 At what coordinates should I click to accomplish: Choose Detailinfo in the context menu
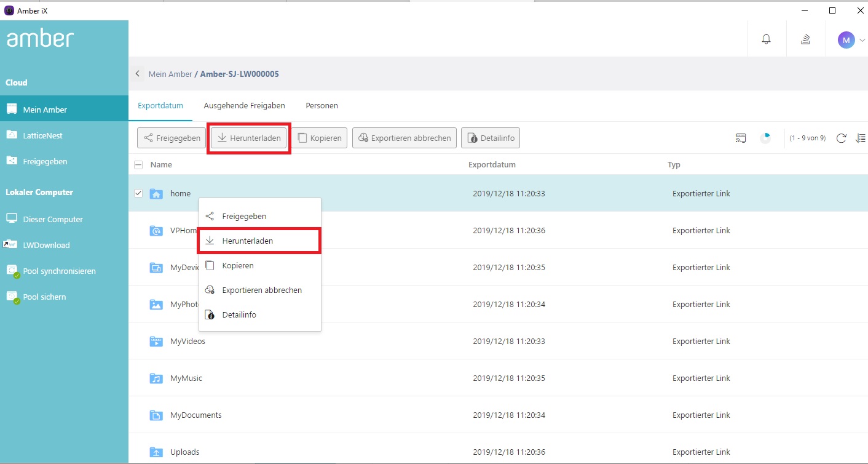(x=259, y=314)
